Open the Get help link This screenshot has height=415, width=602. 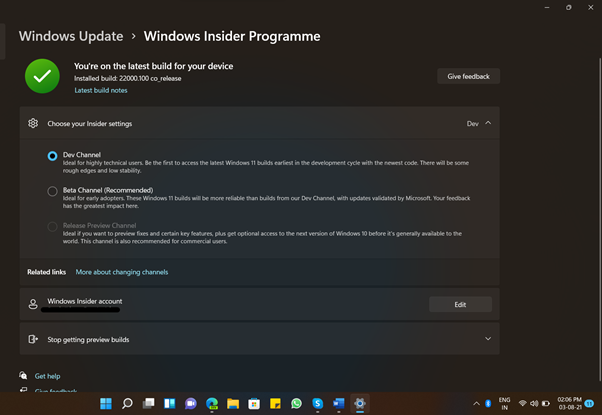tap(47, 376)
